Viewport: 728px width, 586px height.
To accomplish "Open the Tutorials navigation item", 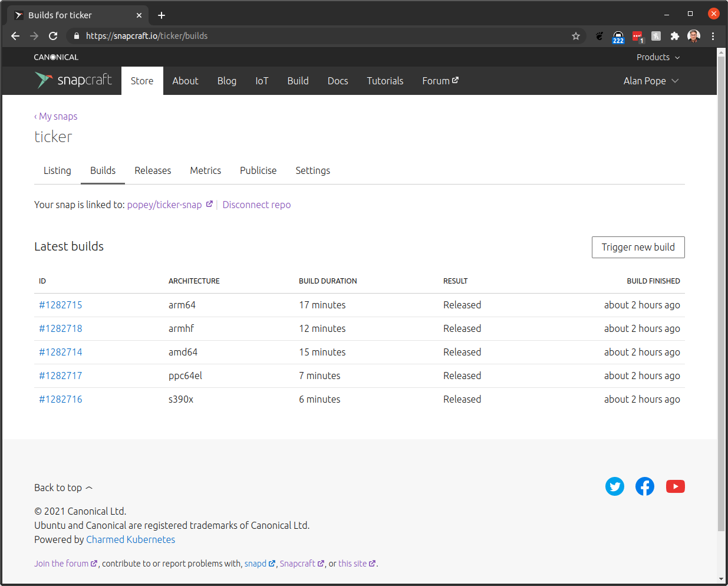I will coord(385,81).
